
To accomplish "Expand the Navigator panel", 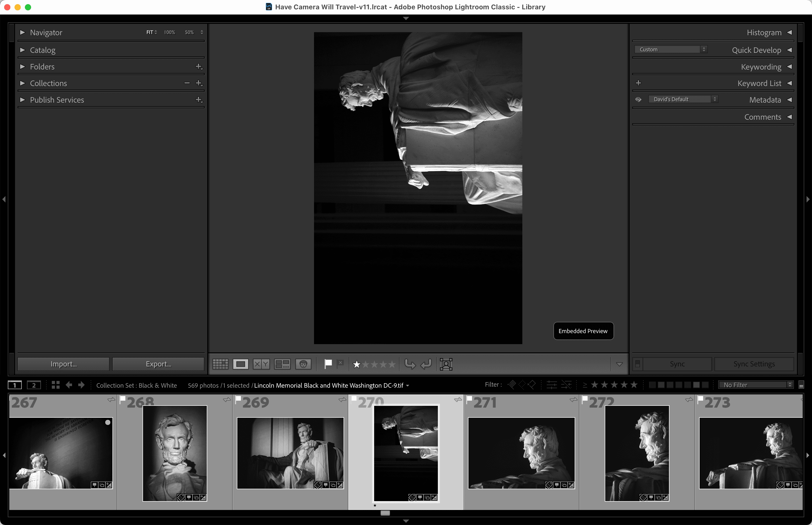I will coord(23,32).
